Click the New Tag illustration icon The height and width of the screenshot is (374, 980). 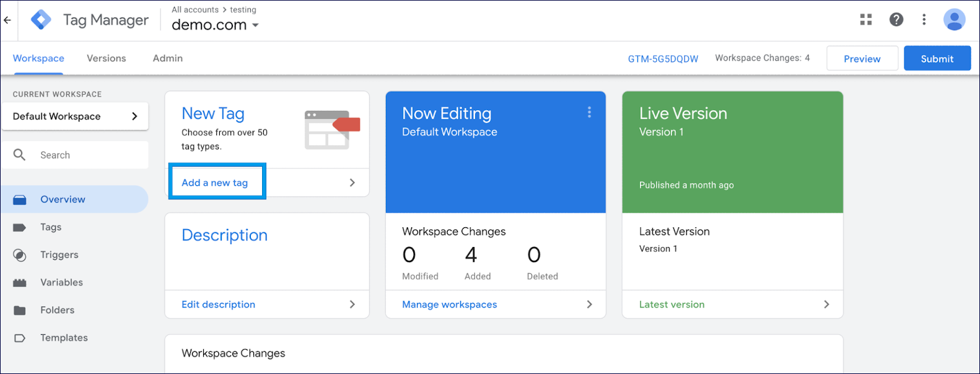pyautogui.click(x=331, y=129)
